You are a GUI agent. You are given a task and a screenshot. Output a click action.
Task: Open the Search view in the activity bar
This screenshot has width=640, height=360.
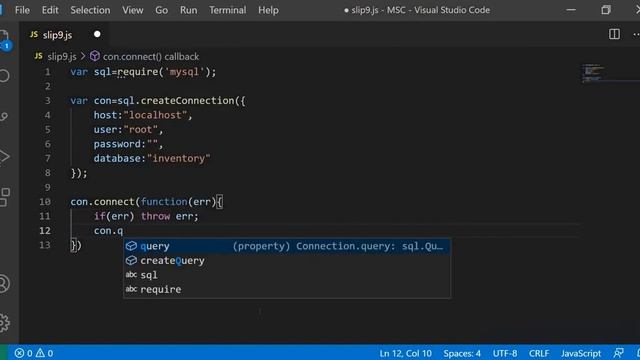pyautogui.click(x=4, y=76)
